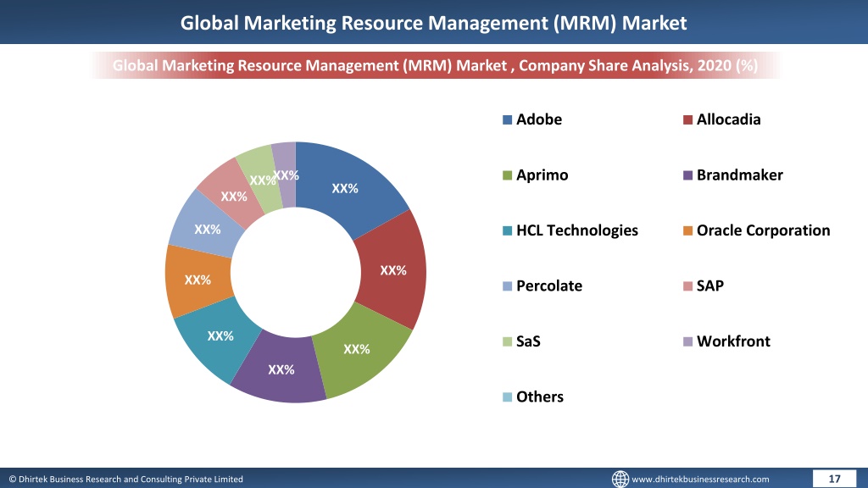The width and height of the screenshot is (868, 488).
Task: Select the 'Workfront' legend label
Action: point(733,341)
